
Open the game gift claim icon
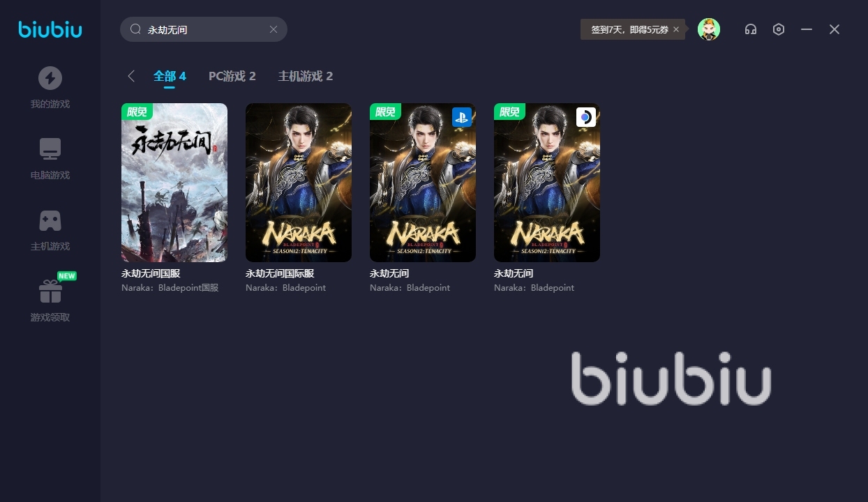[50, 291]
